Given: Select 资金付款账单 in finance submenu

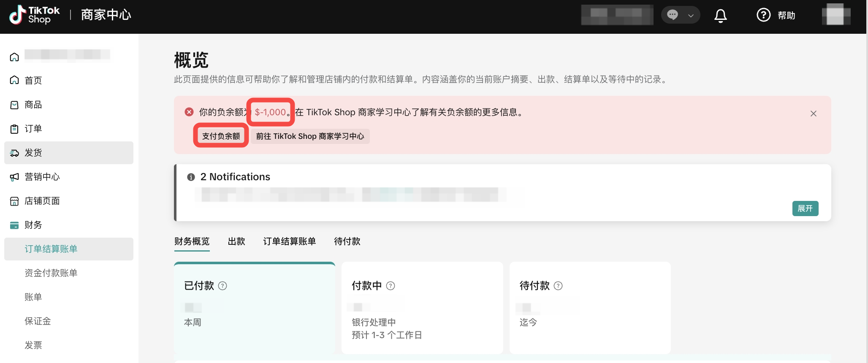Looking at the screenshot, I should pos(51,273).
